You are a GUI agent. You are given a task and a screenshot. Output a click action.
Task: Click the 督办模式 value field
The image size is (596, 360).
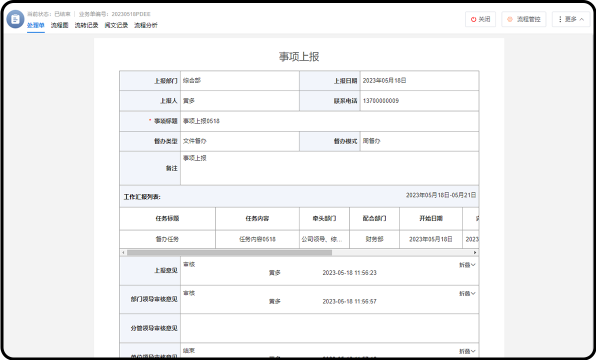[x=419, y=141]
